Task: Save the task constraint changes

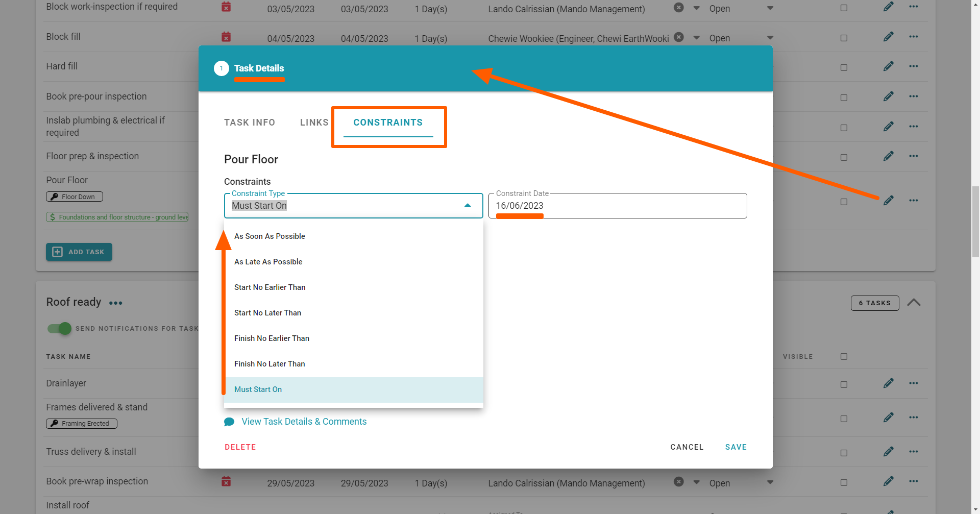Action: point(736,447)
